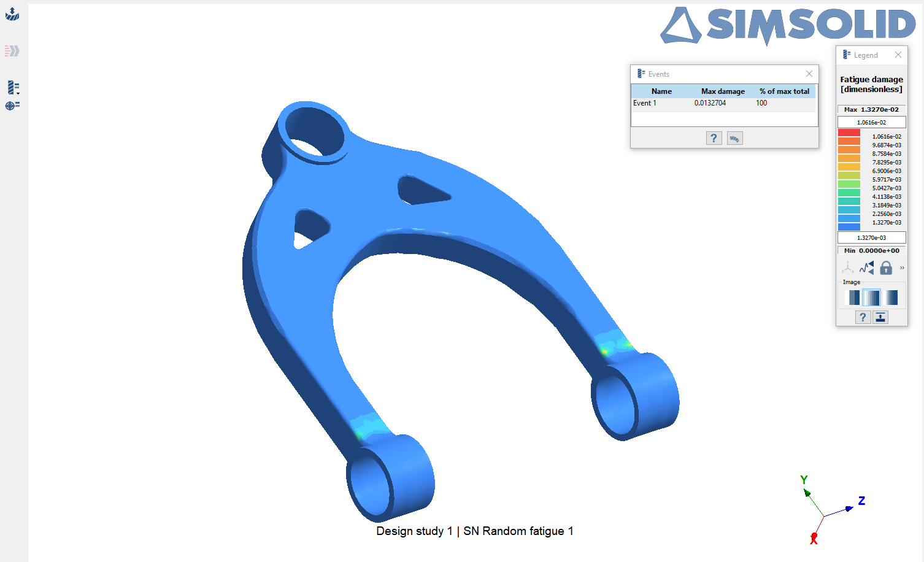Select the smooth gradient image style
924x562 pixels.
[x=890, y=298]
